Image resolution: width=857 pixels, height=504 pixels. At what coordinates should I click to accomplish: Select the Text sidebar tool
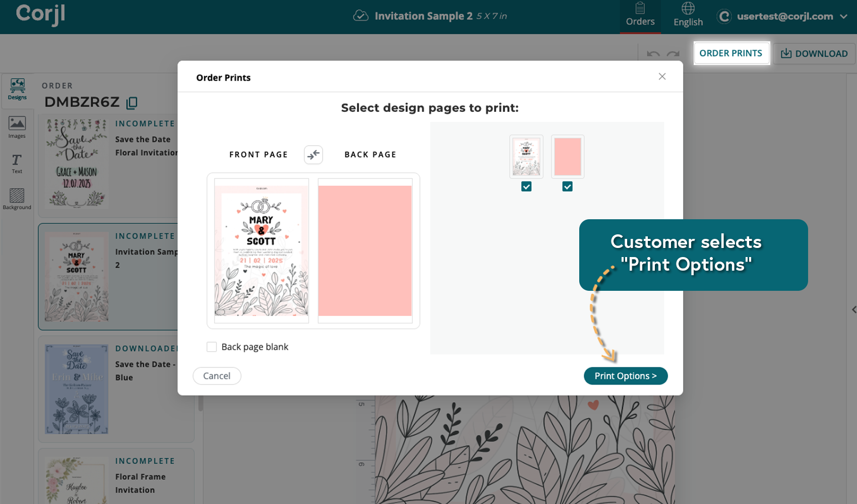click(x=17, y=164)
